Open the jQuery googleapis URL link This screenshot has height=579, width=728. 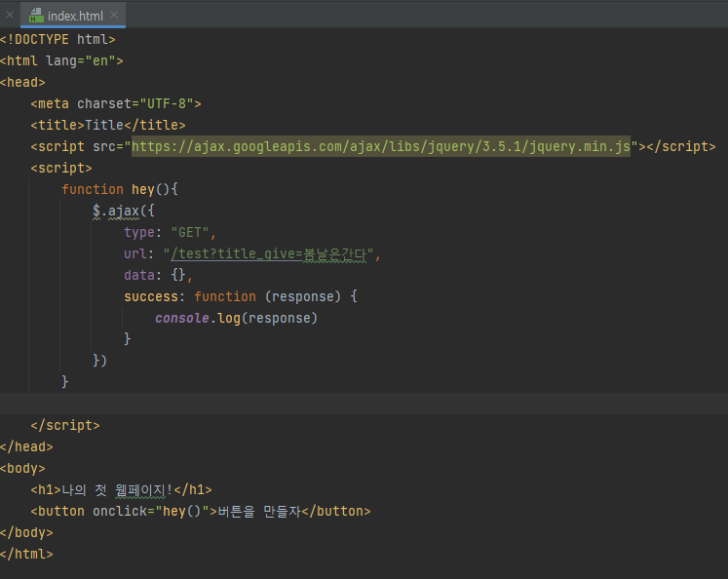coord(381,147)
